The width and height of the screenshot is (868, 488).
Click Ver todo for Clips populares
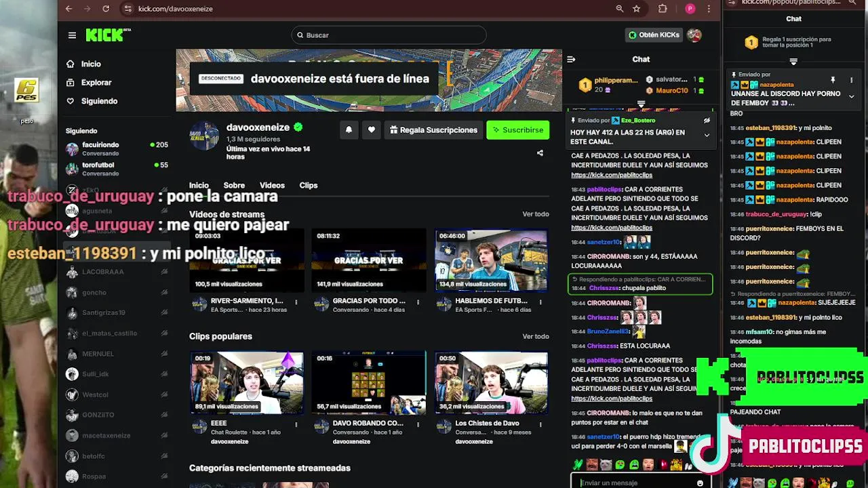536,336
